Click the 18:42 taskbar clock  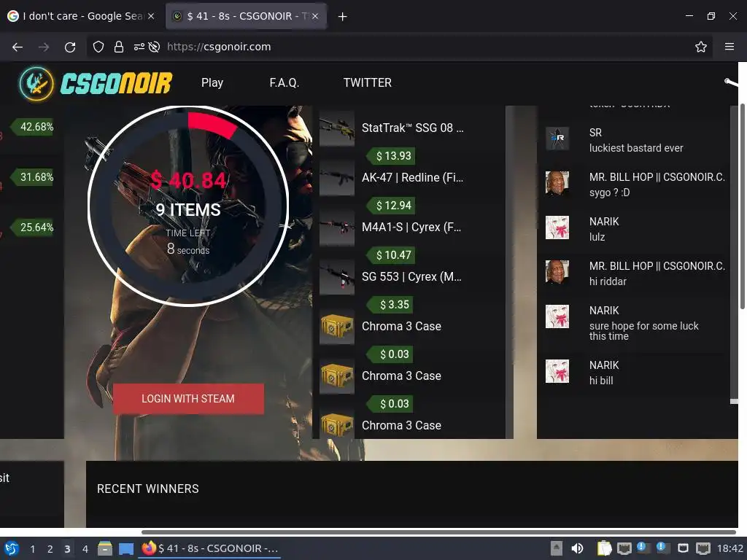[729, 548]
